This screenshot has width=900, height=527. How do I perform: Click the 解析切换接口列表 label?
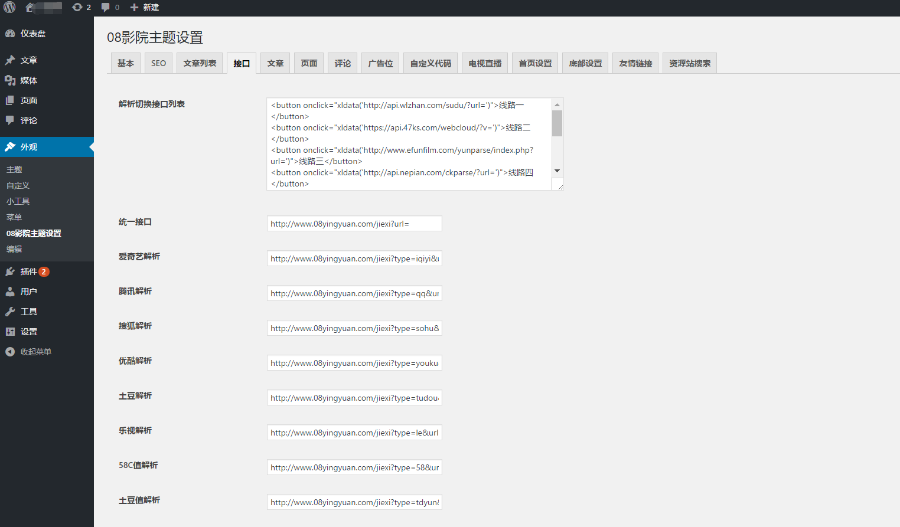pos(152,104)
